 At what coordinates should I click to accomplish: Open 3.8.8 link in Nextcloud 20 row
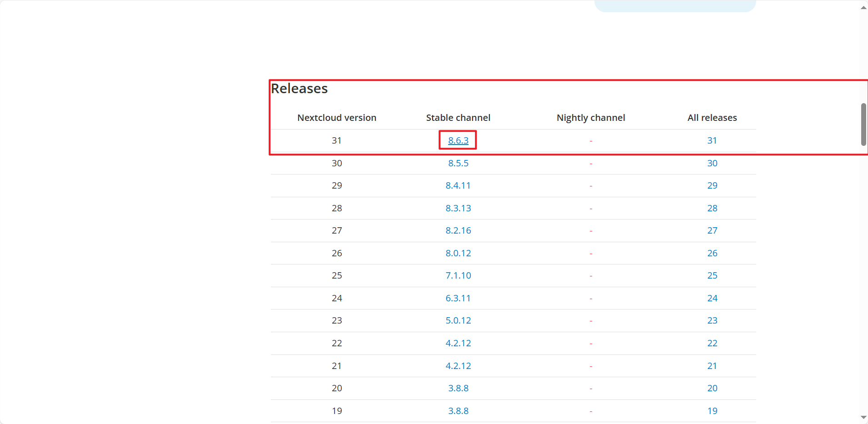click(x=458, y=388)
